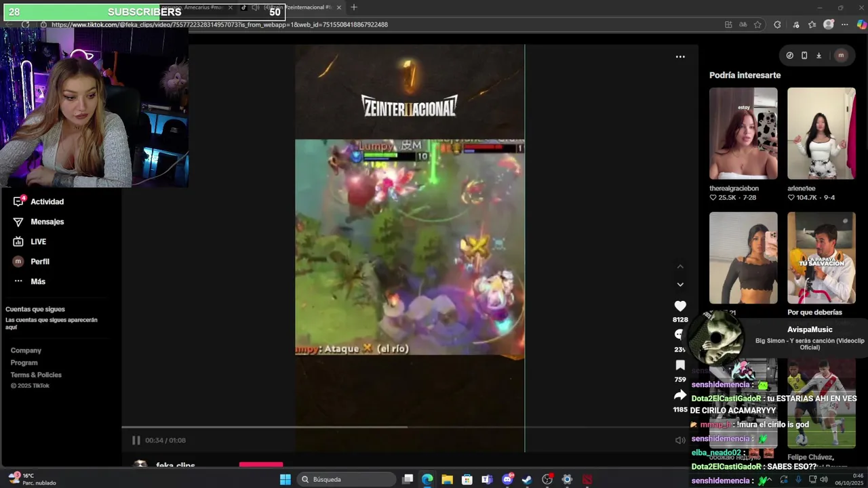Click the split screen apps icon
Viewport: 868px width, 488px height.
728,24
